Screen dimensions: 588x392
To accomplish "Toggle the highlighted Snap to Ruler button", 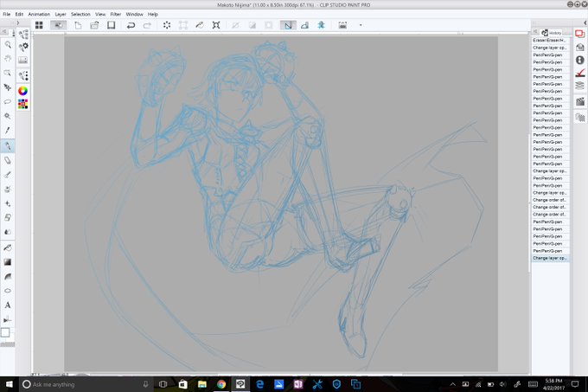I will (288, 25).
